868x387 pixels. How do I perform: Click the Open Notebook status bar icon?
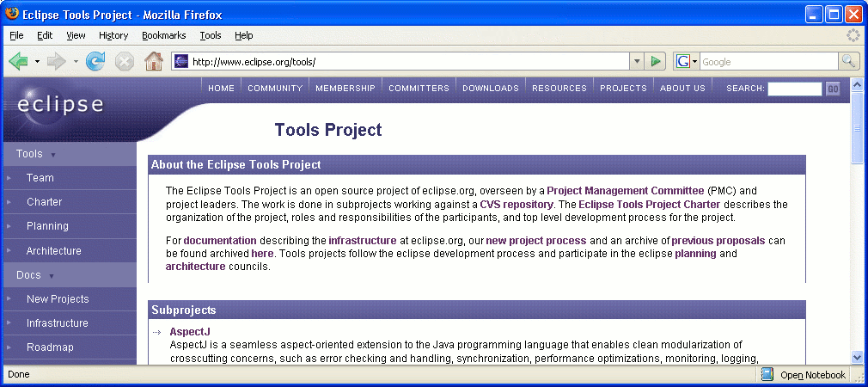[x=767, y=374]
